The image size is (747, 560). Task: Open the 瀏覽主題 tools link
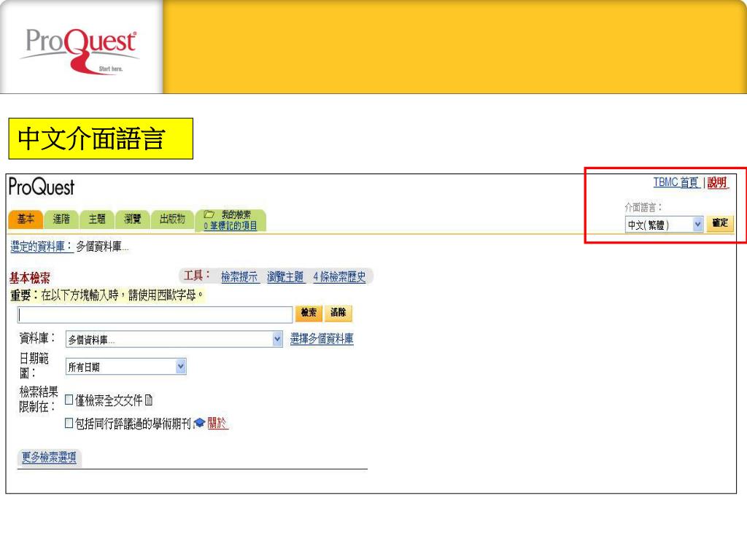coord(285,276)
